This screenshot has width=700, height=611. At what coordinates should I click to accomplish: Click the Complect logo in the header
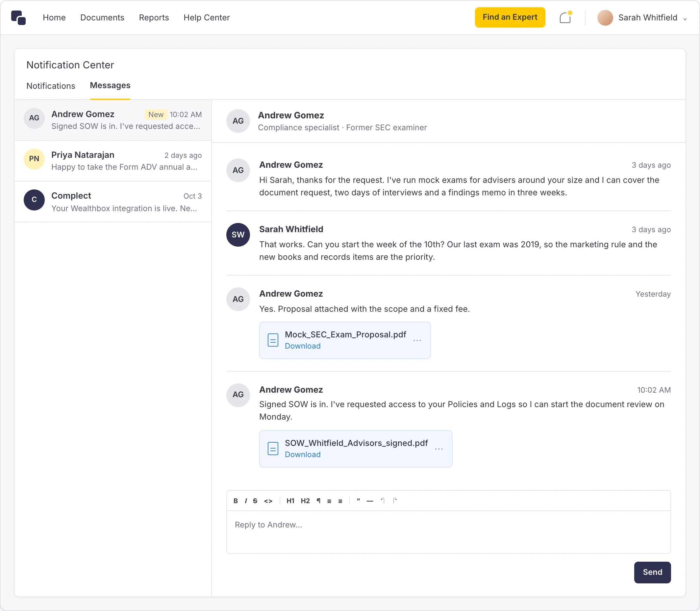(x=18, y=17)
